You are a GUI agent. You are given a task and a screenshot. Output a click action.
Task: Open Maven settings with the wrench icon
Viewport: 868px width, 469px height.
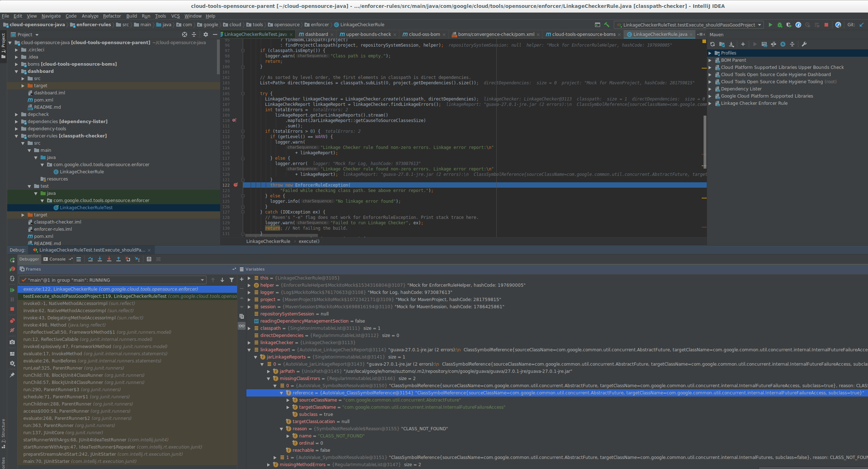tap(804, 44)
